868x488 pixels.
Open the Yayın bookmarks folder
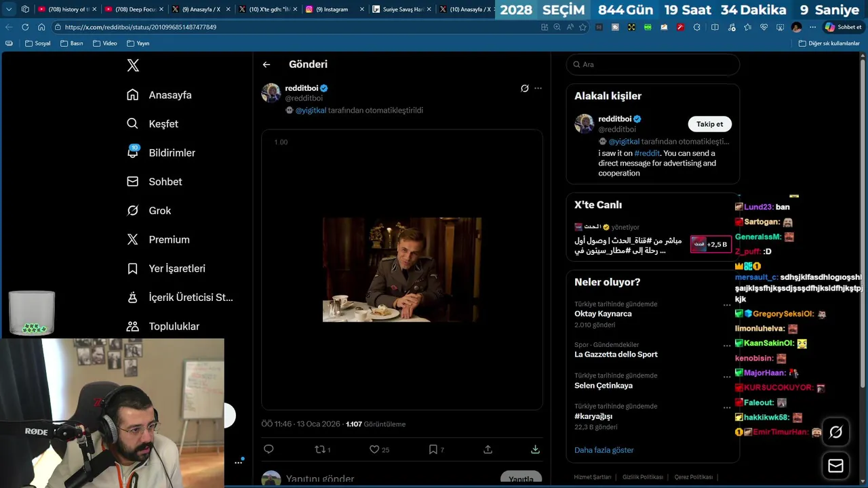tap(138, 43)
